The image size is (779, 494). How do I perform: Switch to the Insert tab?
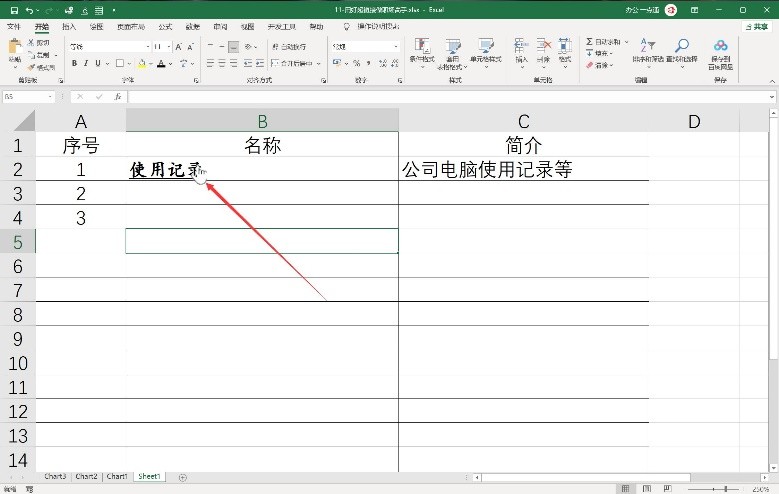click(69, 26)
